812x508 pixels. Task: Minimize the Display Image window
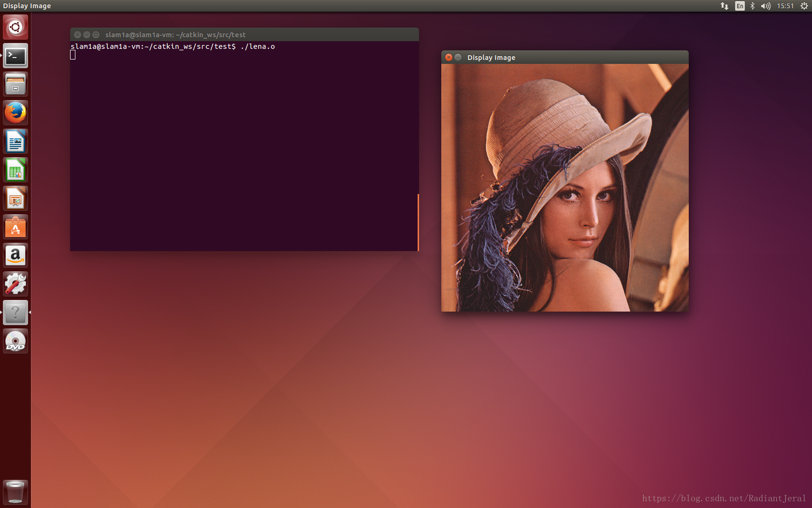(x=458, y=57)
